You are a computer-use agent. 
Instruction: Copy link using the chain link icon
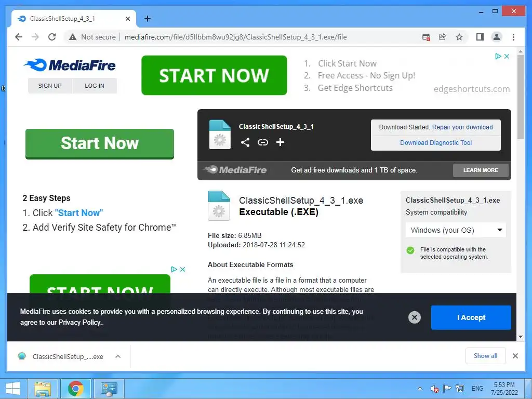click(x=262, y=142)
